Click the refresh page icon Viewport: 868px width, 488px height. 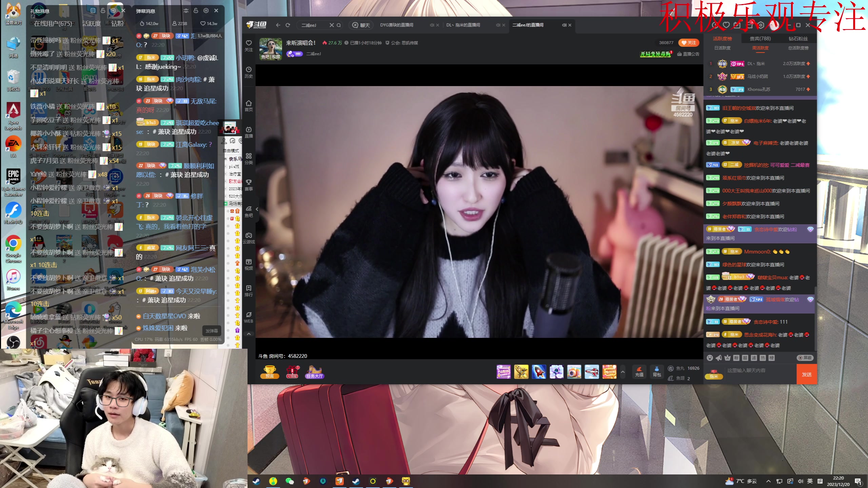[x=288, y=25]
